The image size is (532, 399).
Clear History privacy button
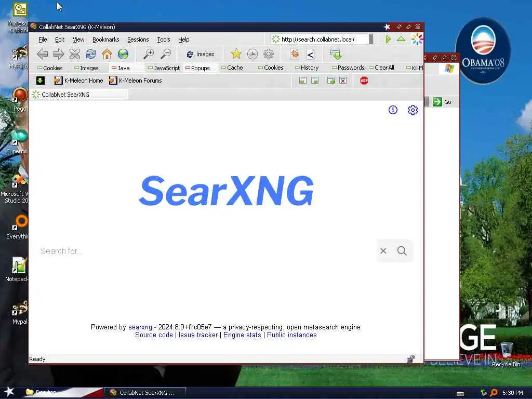pos(307,68)
